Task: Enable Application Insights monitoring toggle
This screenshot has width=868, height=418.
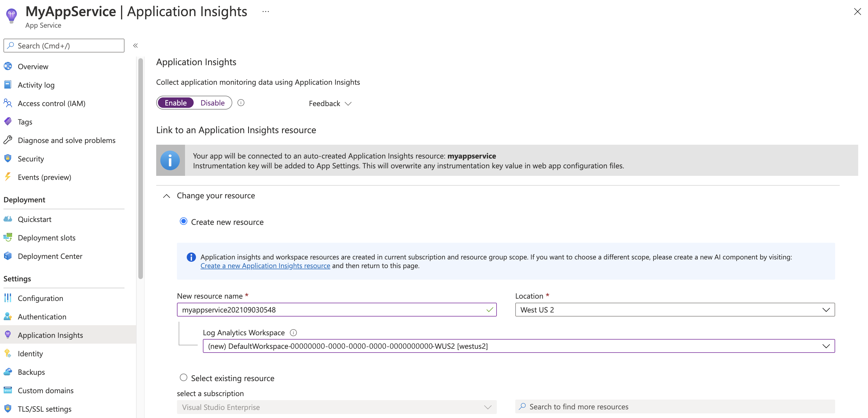Action: click(x=175, y=102)
